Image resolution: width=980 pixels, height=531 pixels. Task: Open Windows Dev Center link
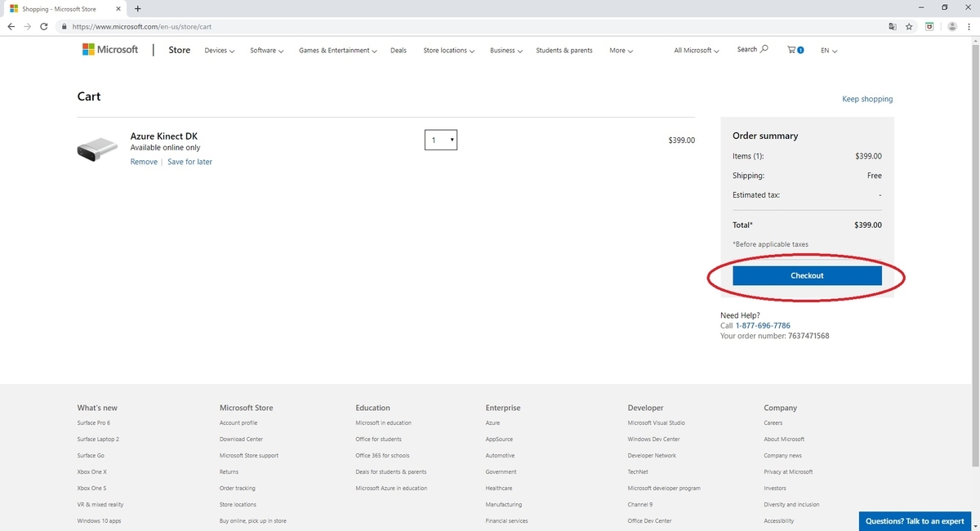coord(654,440)
